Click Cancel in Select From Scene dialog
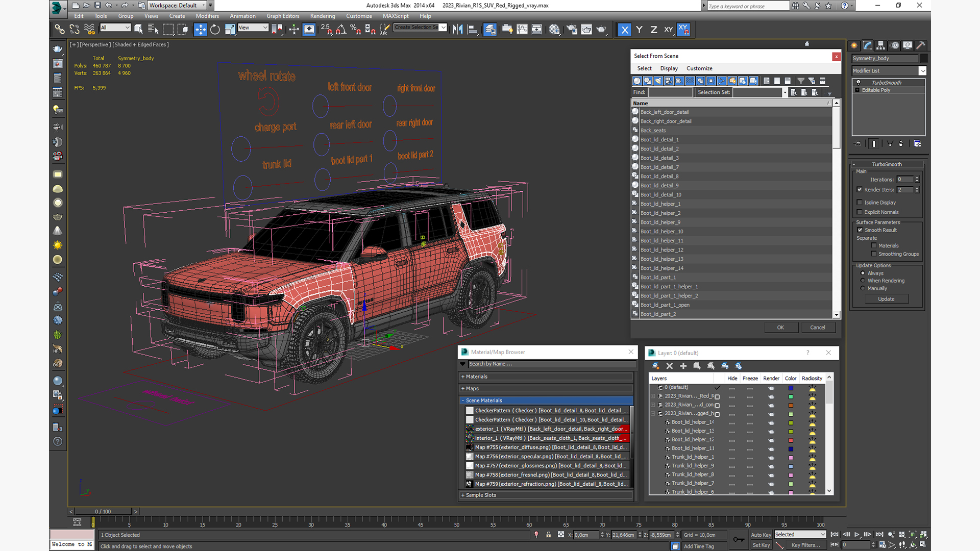 [818, 328]
